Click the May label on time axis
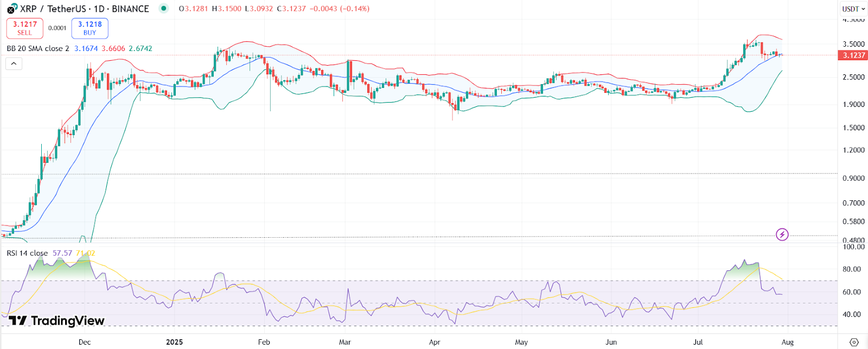Image resolution: width=868 pixels, height=349 pixels. (521, 342)
